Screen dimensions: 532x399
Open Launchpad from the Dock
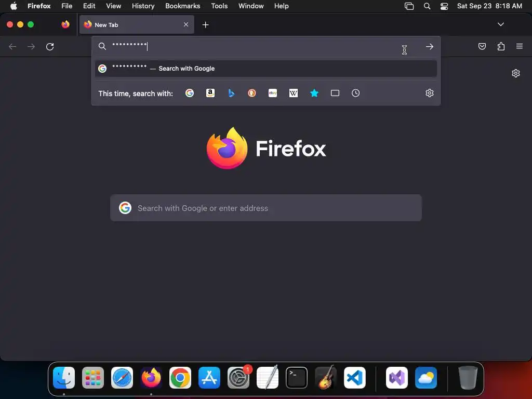click(x=93, y=378)
